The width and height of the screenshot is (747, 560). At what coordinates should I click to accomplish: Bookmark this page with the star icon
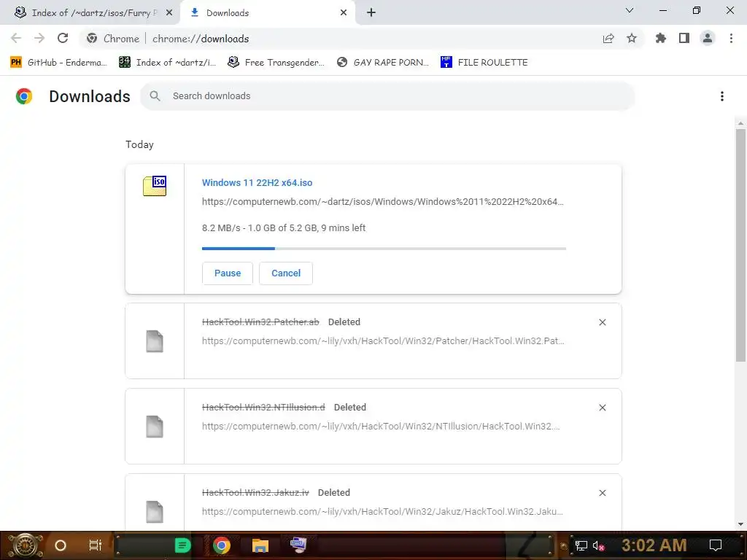click(632, 39)
